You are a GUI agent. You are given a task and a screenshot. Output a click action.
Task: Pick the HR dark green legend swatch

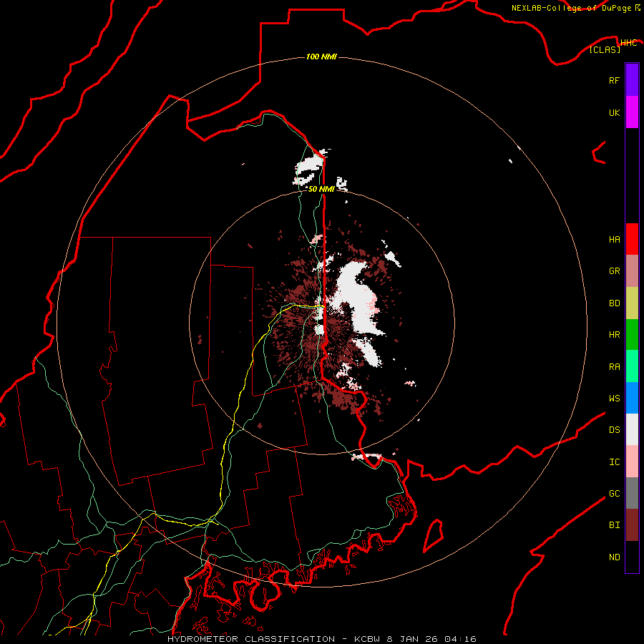[632, 335]
